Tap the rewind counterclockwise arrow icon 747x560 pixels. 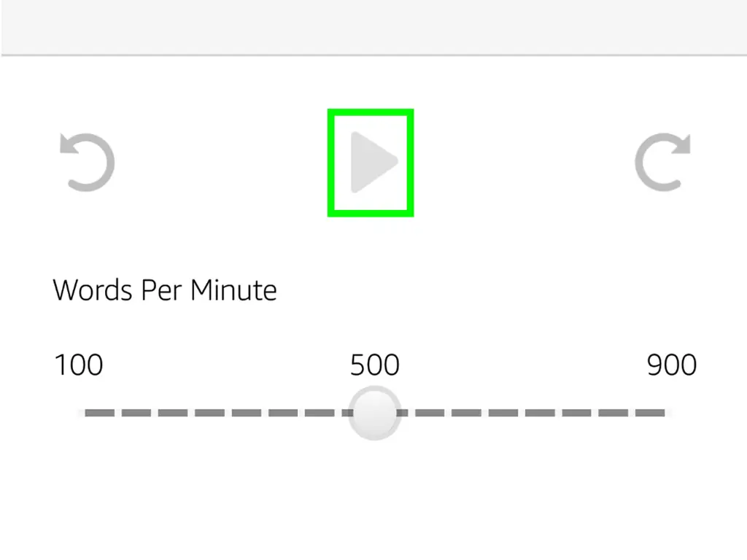[87, 162]
